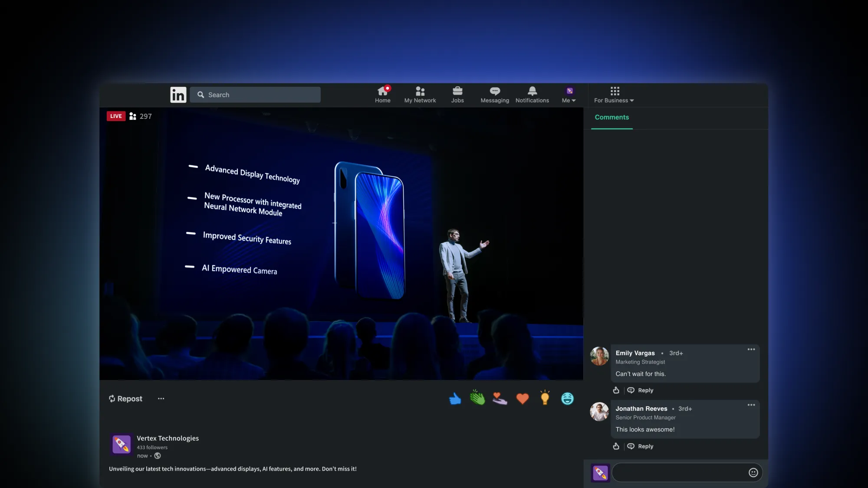
Task: Select the Jobs briefcase icon
Action: [x=457, y=91]
